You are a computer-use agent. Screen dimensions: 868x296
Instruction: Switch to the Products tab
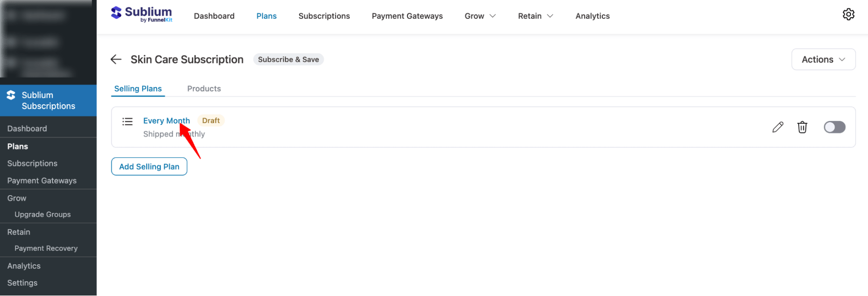click(x=204, y=89)
